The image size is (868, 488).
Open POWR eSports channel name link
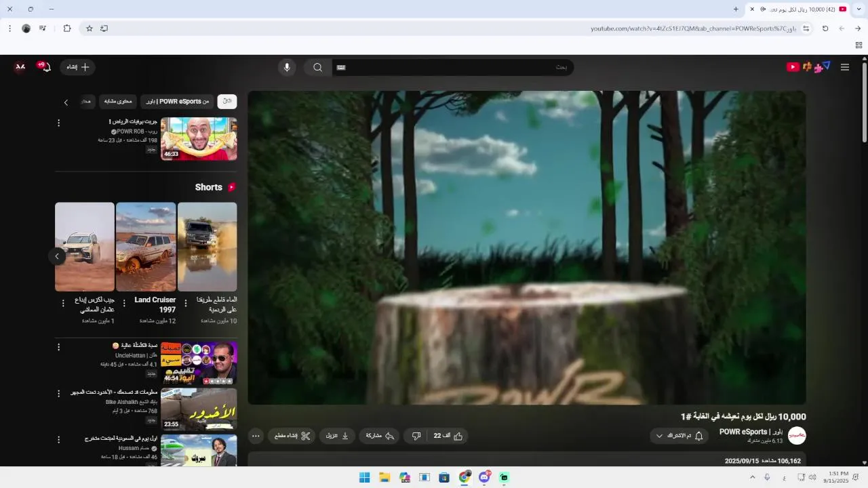751,432
